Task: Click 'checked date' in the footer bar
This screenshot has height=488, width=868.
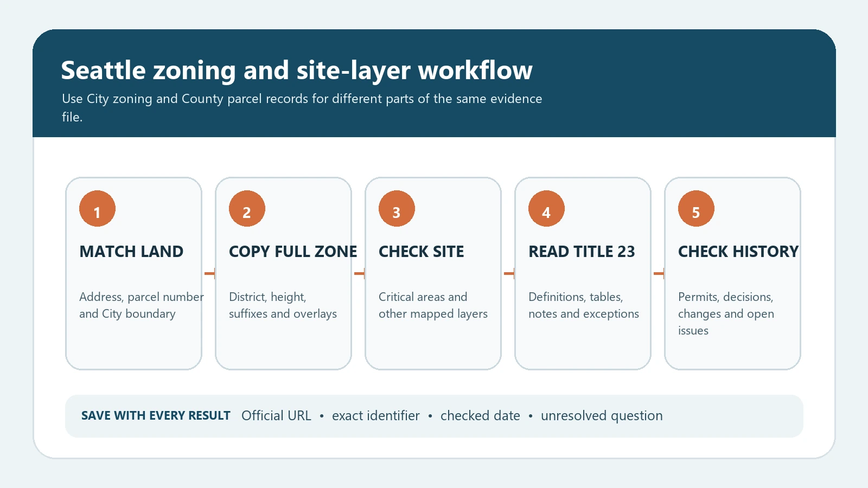Action: click(480, 416)
